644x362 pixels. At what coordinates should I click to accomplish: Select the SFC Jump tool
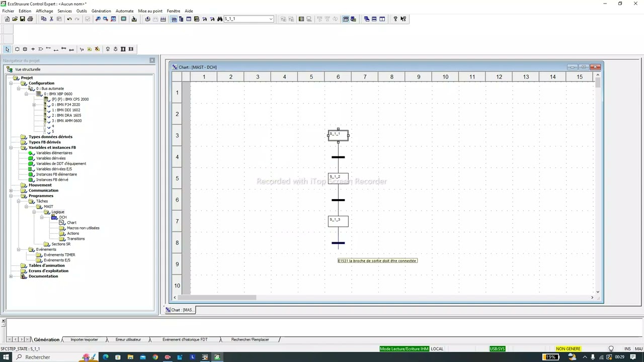tap(40, 49)
